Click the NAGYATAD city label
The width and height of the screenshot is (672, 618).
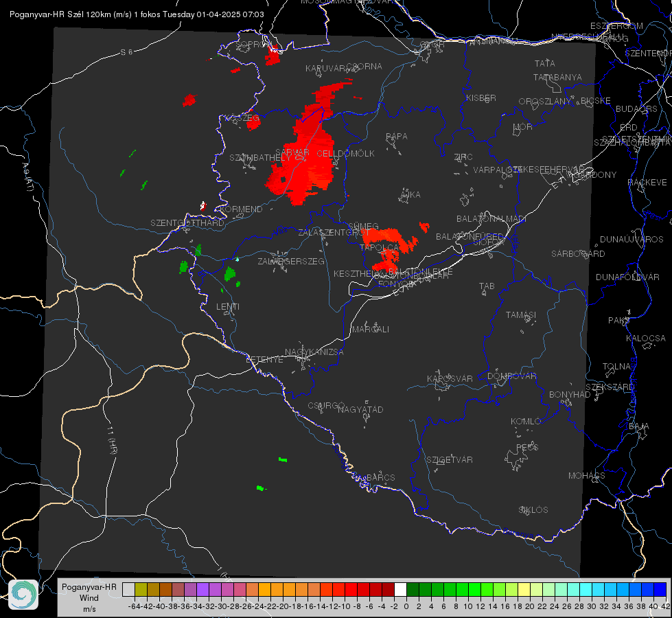pos(360,409)
